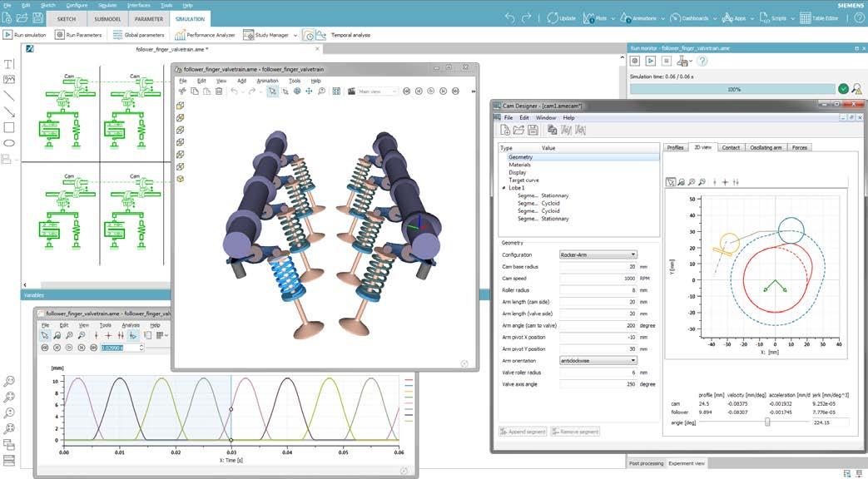Viewport: 868px width, 479px height.
Task: Expand the Study Manager dropdown arrow
Action: 295,35
